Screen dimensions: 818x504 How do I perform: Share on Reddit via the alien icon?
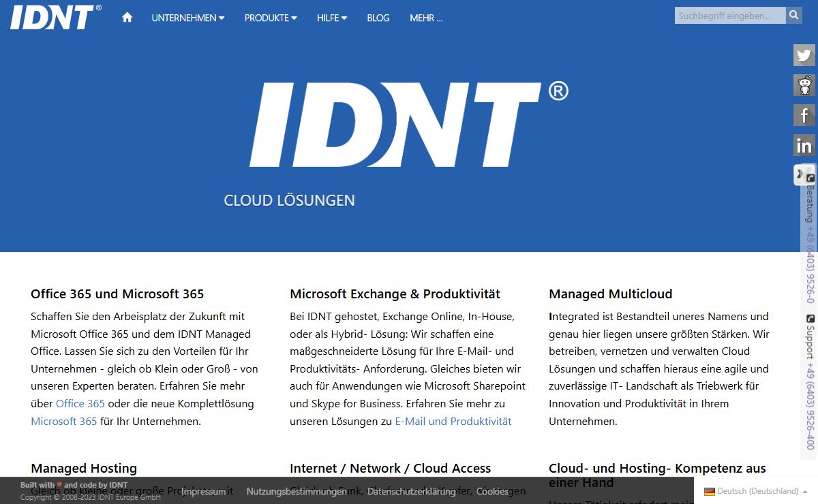pyautogui.click(x=804, y=85)
